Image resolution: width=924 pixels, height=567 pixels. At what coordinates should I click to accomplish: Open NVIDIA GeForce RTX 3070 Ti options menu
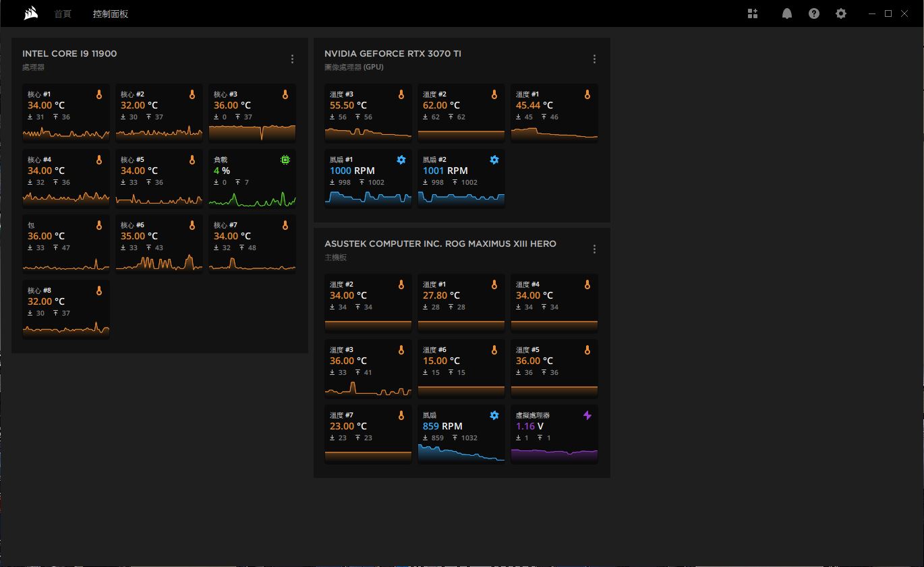[x=594, y=59]
